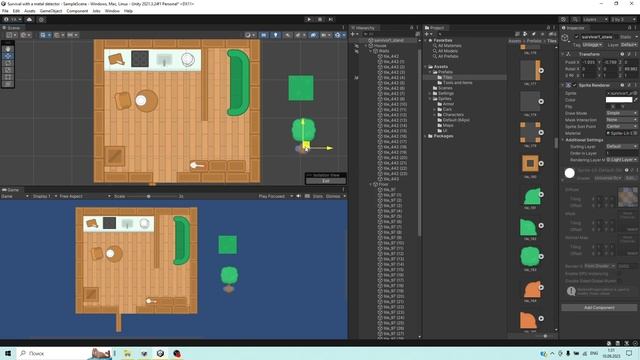Toggle 2D view mode in Scene
The width and height of the screenshot is (640, 360).
click(x=264, y=35)
